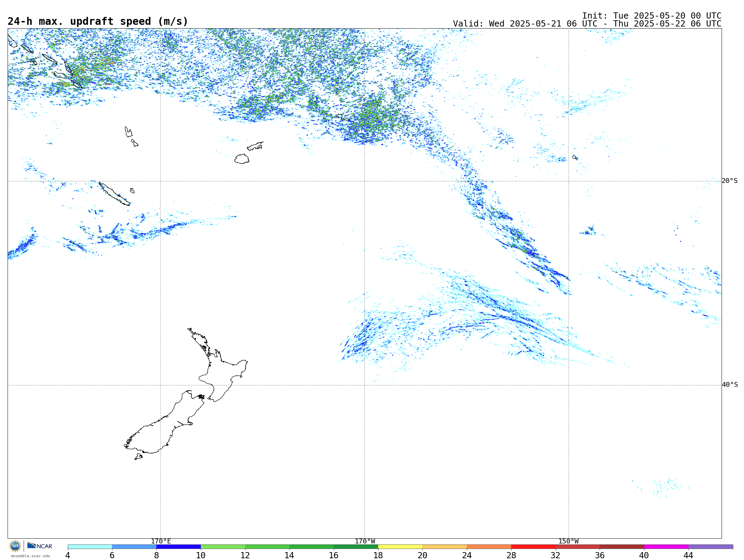This screenshot has height=560, width=744.
Task: Click the green 14-16 colorbar segment
Action: [x=311, y=547]
